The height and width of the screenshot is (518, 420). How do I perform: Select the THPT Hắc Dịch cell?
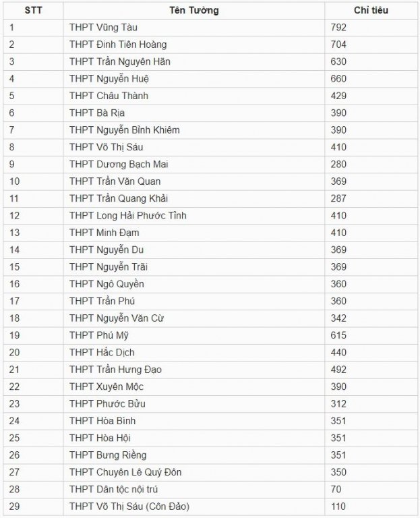tap(194, 353)
